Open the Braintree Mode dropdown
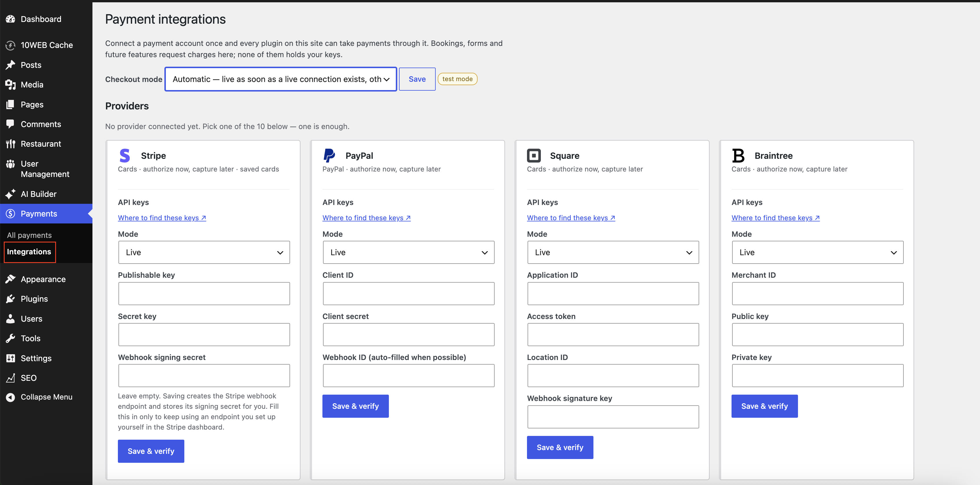Viewport: 980px width, 485px height. (818, 252)
